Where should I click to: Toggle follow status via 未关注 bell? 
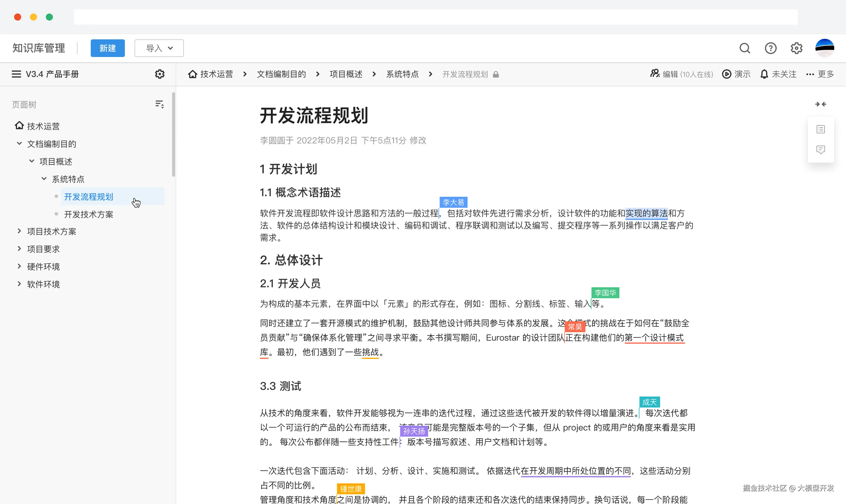tap(778, 74)
